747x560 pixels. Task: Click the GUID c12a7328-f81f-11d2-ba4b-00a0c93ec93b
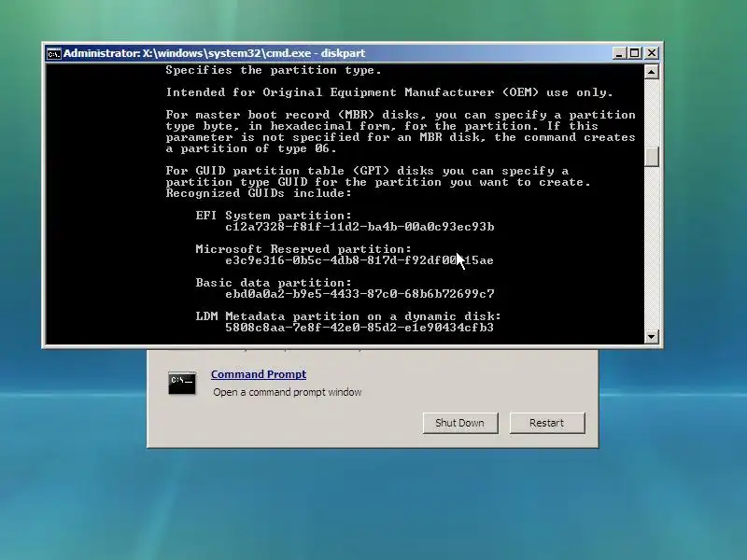tap(359, 227)
